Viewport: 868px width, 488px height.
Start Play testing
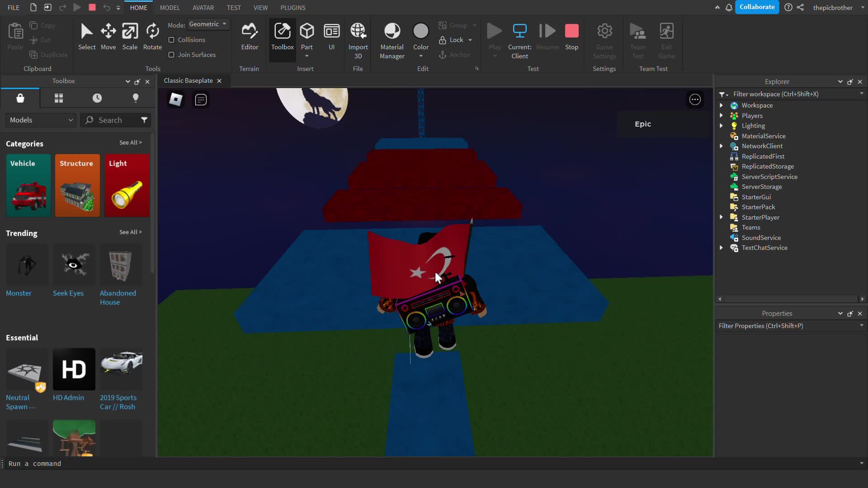coord(494,36)
